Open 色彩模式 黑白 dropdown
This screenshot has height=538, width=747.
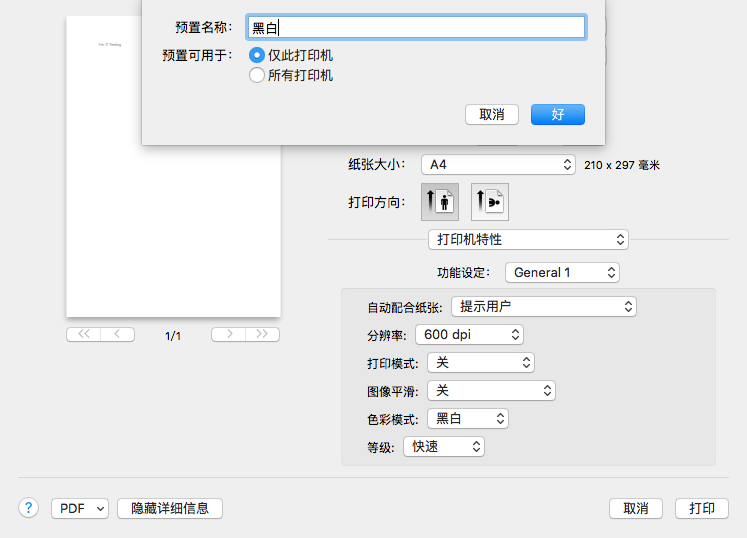468,419
